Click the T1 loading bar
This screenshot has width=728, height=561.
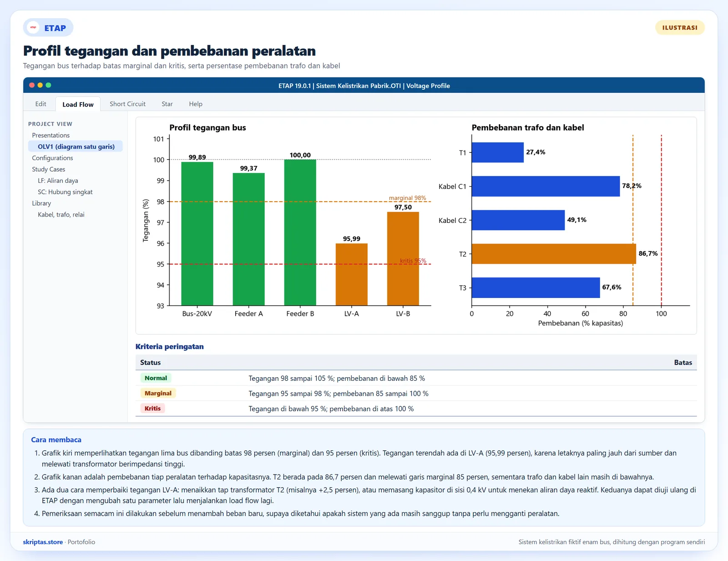tap(498, 152)
